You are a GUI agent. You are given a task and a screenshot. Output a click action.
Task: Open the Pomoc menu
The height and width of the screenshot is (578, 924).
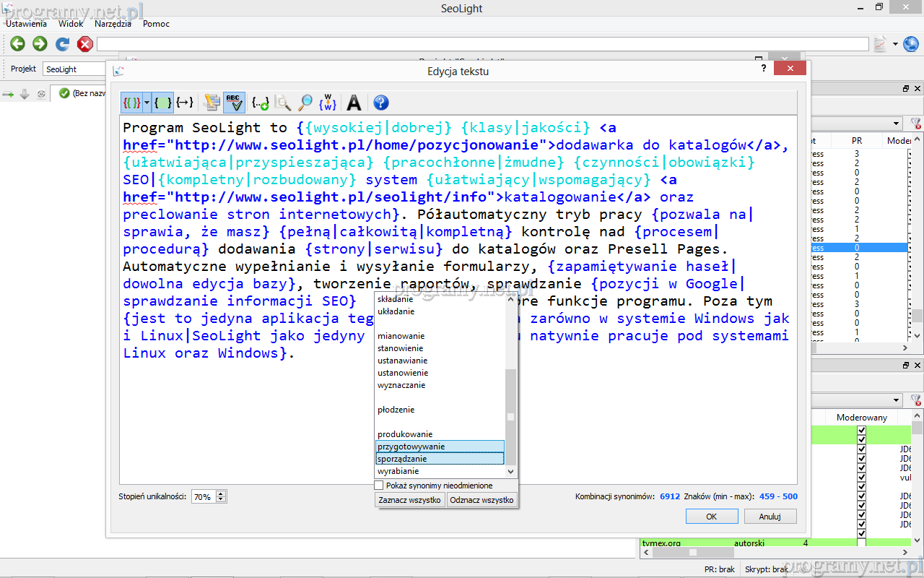156,24
